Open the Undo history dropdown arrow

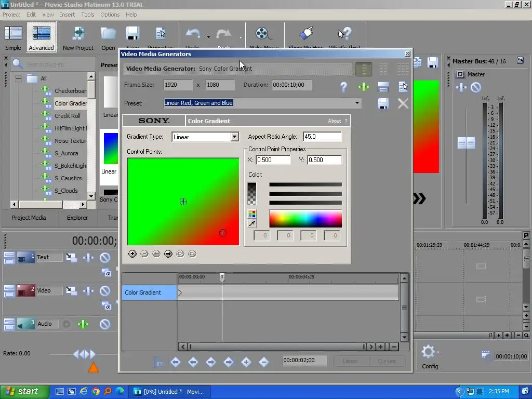coord(208,37)
